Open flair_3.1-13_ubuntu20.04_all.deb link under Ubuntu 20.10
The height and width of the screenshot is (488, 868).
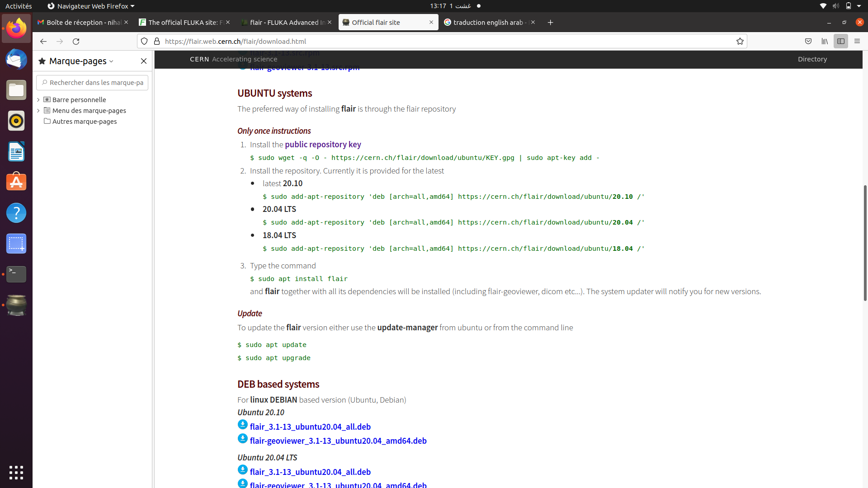[310, 427]
